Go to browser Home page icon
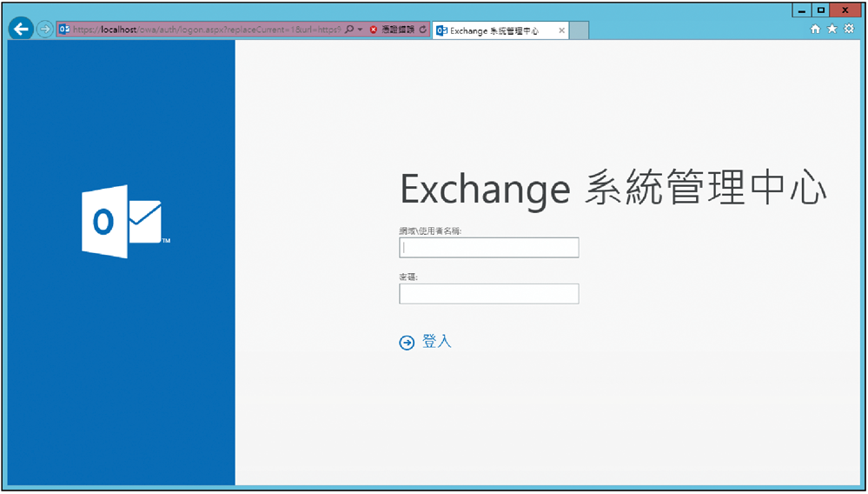The height and width of the screenshot is (494, 868). (x=815, y=30)
